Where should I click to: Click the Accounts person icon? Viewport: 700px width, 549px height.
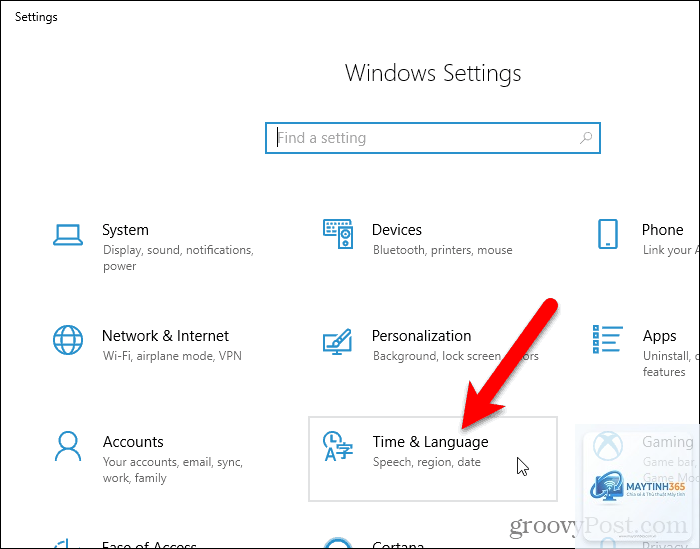coord(68,446)
